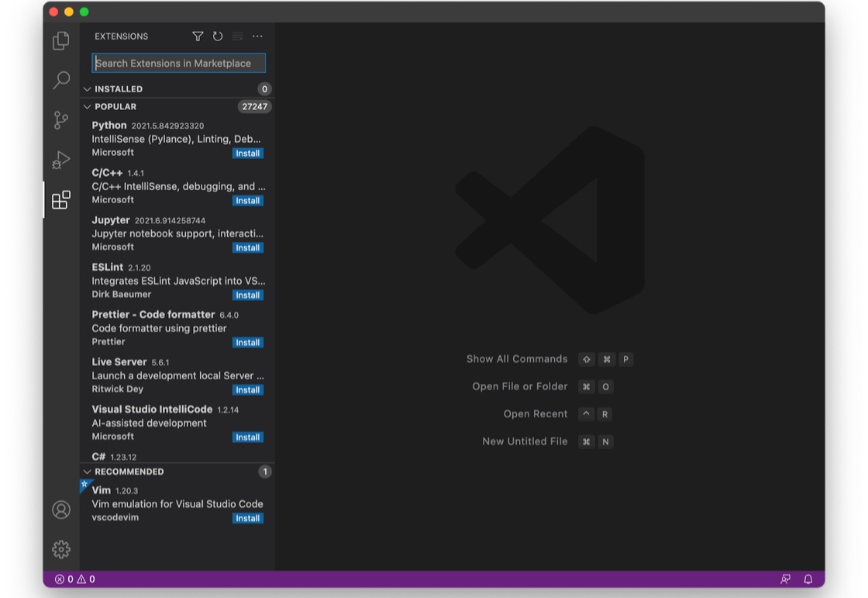868x598 pixels.
Task: Click the feedback icon in status bar
Action: coord(785,579)
